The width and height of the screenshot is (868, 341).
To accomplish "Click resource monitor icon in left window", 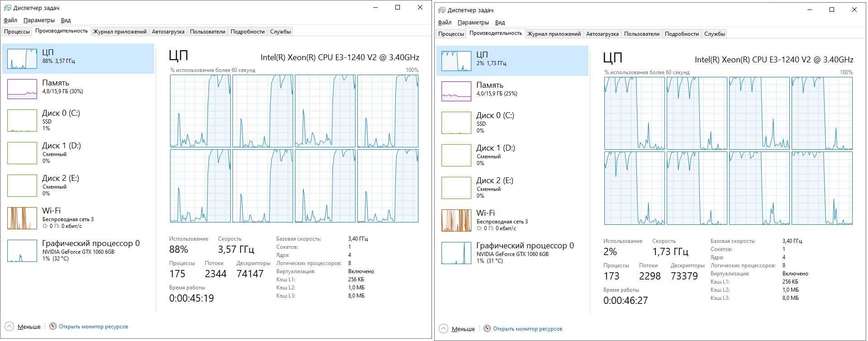I will click(x=53, y=326).
